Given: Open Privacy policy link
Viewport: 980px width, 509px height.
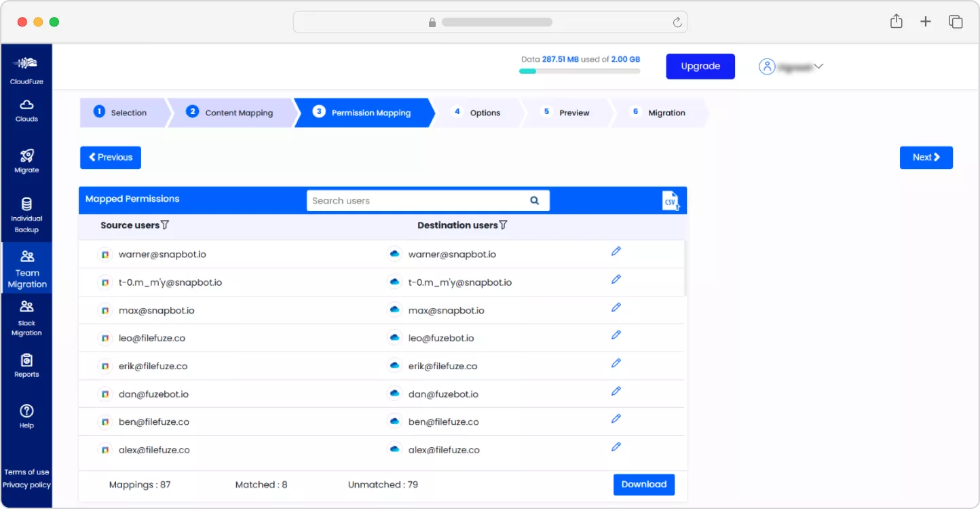Looking at the screenshot, I should [x=26, y=485].
